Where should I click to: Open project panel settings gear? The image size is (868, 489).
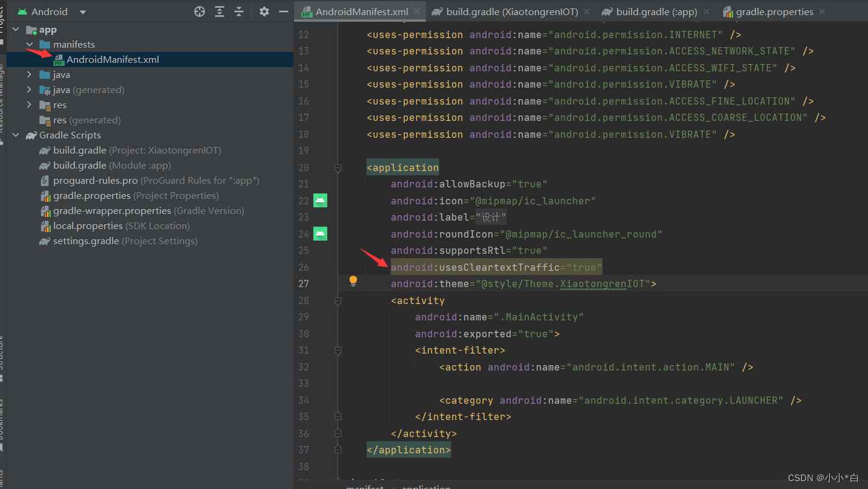[264, 11]
